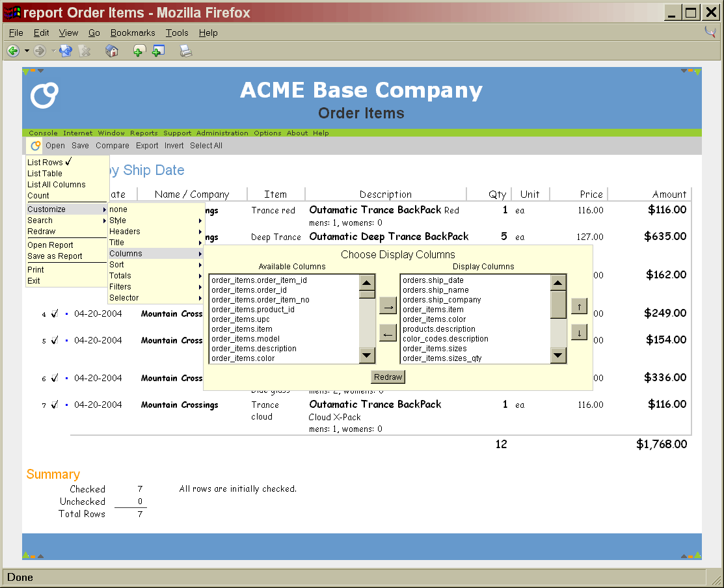Click the blue dot marker in row 4

point(66,314)
